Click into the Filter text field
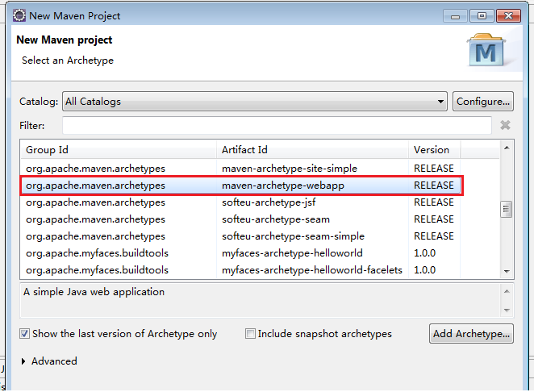This screenshot has height=392, width=534. [x=277, y=125]
